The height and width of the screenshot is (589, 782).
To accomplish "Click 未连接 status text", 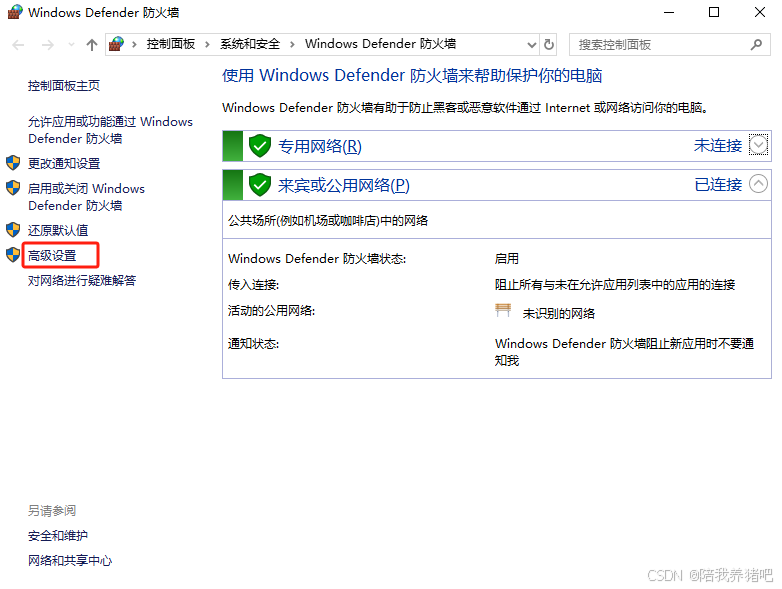I will click(x=718, y=146).
